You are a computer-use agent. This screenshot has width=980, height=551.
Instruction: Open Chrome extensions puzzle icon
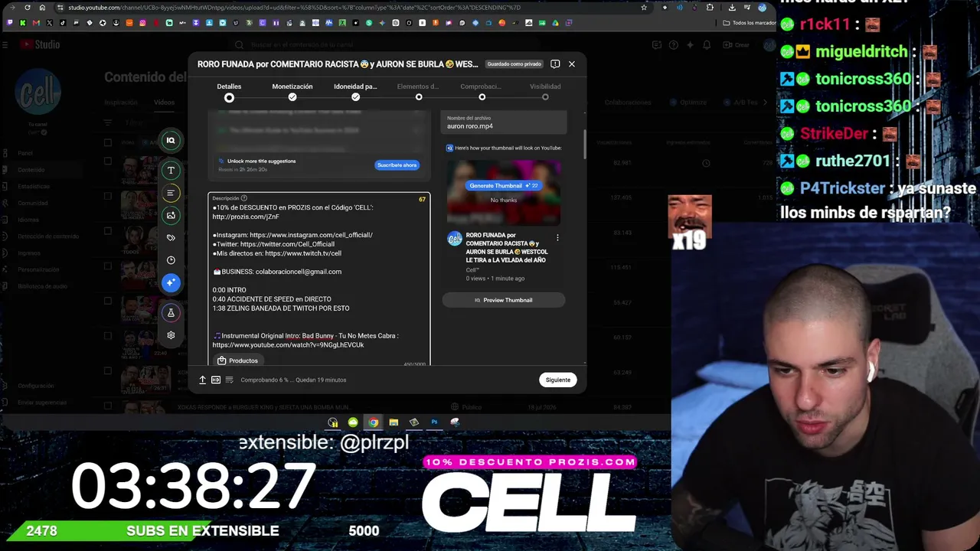click(710, 8)
